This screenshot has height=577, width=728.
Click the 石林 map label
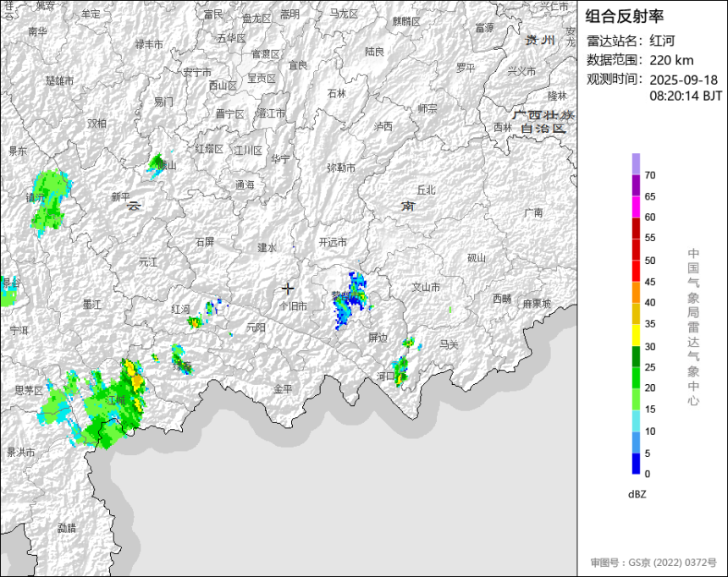click(x=337, y=94)
